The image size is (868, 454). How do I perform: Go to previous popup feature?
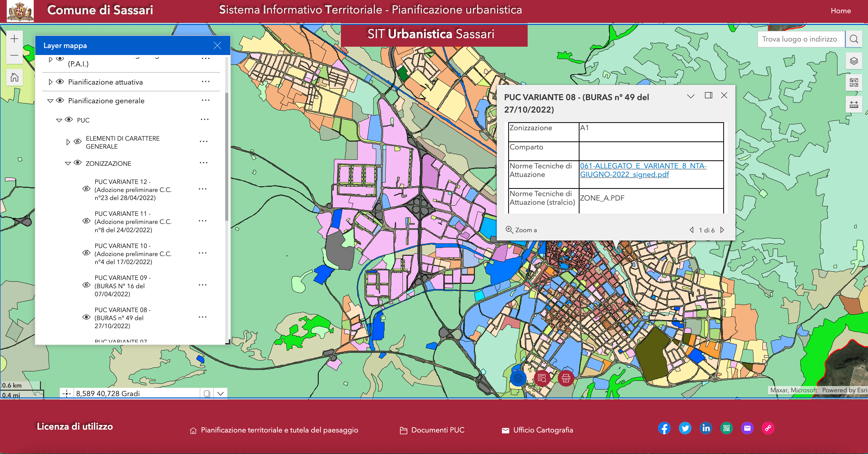tap(691, 230)
